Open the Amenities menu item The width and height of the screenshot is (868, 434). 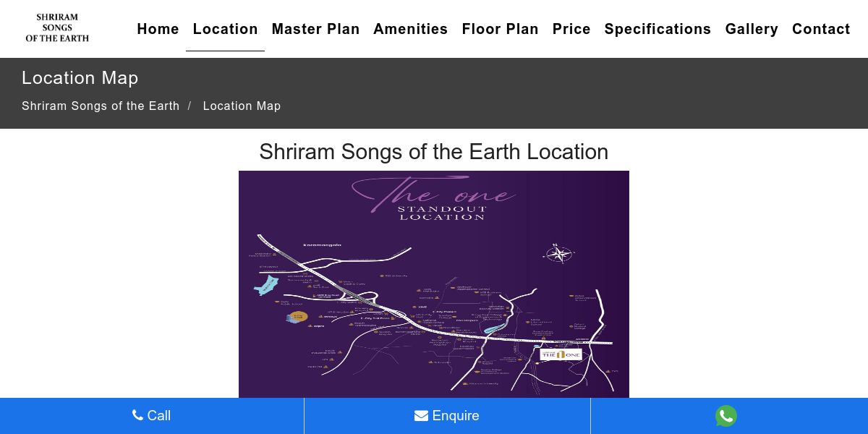tap(410, 29)
